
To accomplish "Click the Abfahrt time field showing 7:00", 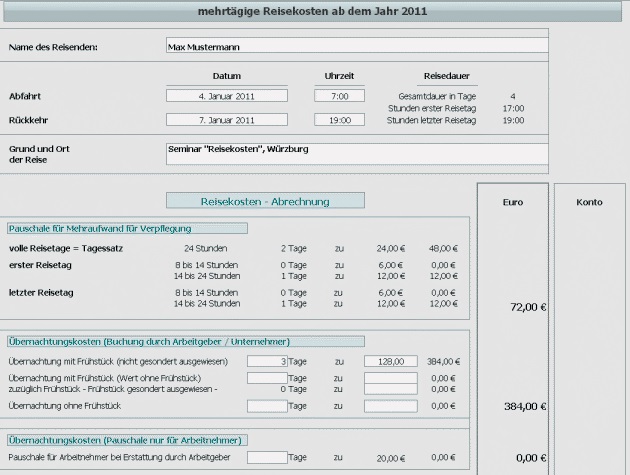I will (x=339, y=97).
